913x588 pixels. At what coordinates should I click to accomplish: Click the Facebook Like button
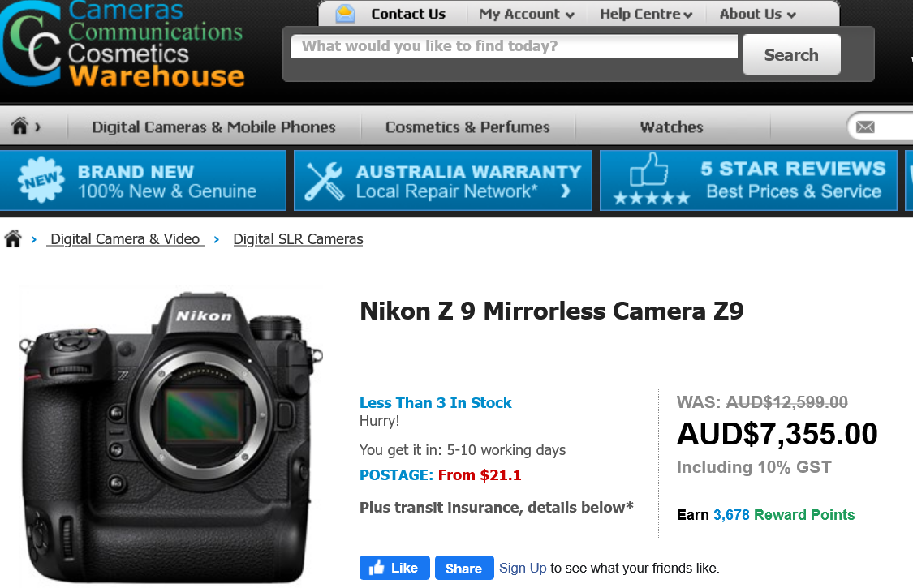394,568
